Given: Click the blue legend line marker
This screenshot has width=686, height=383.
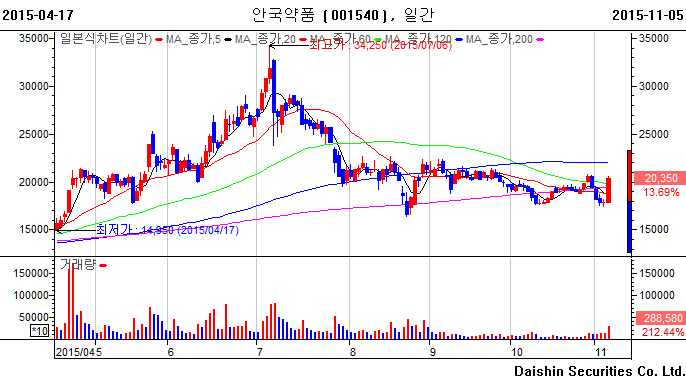Looking at the screenshot, I should click(x=458, y=40).
